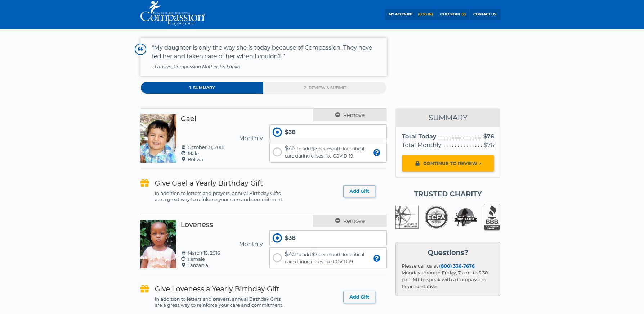Click Continue to Review button
The height and width of the screenshot is (314, 644).
point(448,163)
